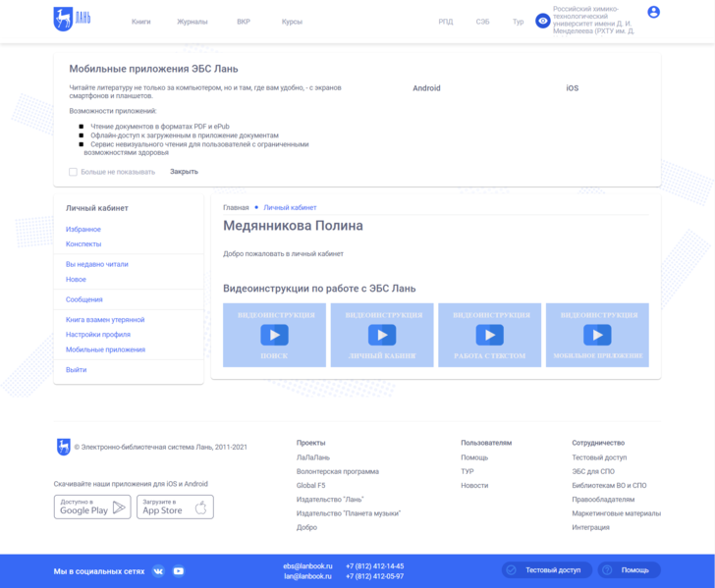The image size is (715, 588).
Task: Open Тур in the header
Action: coord(518,22)
